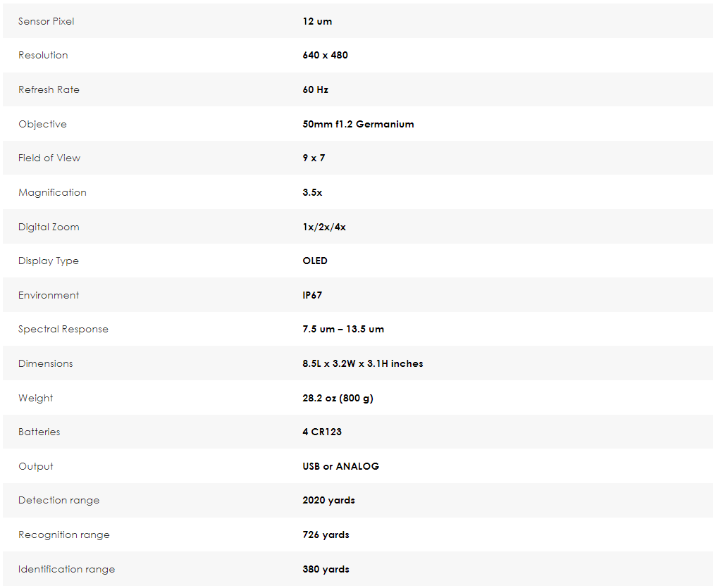Click the 4 CR123 batteries value

pyautogui.click(x=322, y=432)
